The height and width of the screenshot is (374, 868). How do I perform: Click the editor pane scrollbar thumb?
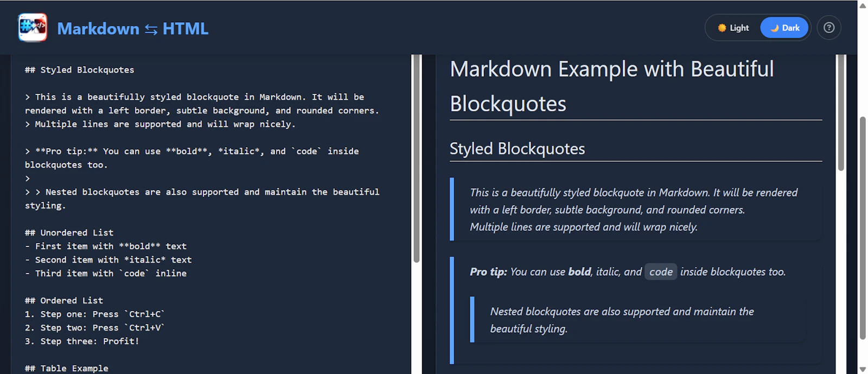click(417, 157)
